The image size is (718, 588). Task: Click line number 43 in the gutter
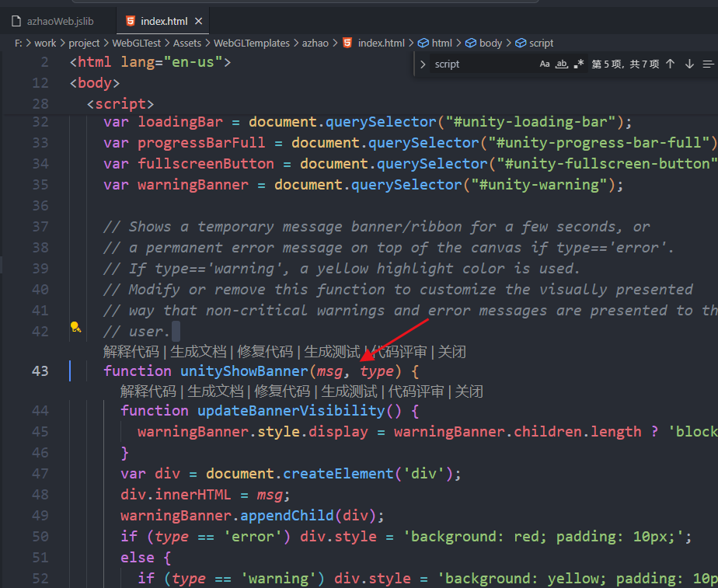[40, 371]
